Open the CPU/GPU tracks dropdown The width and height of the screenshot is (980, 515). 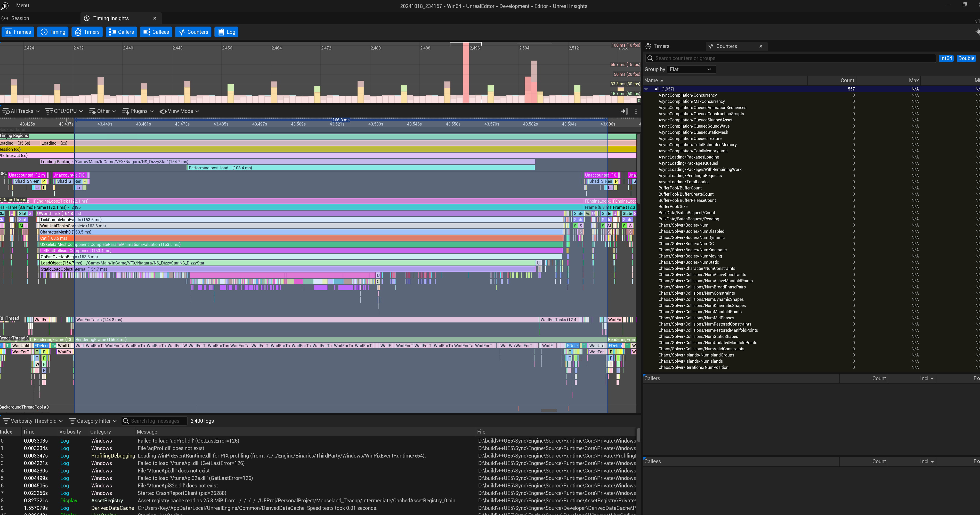[64, 111]
